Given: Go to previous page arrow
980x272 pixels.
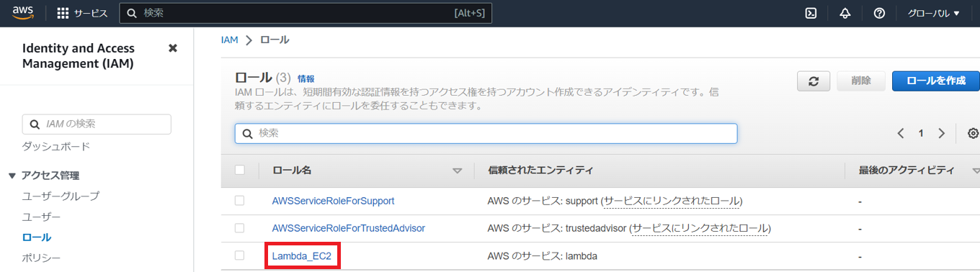Looking at the screenshot, I should (901, 133).
